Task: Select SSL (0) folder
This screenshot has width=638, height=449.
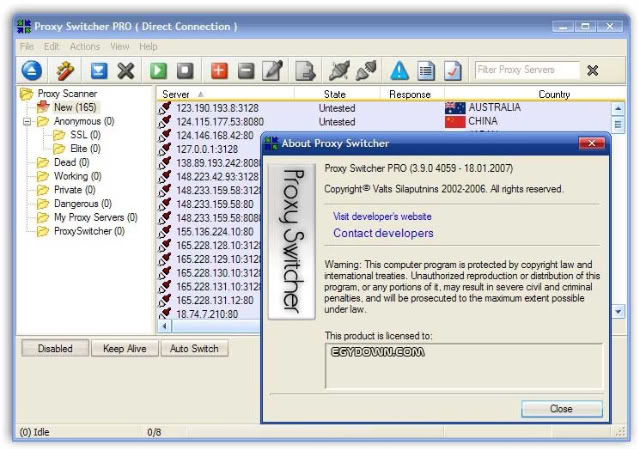Action: (85, 135)
